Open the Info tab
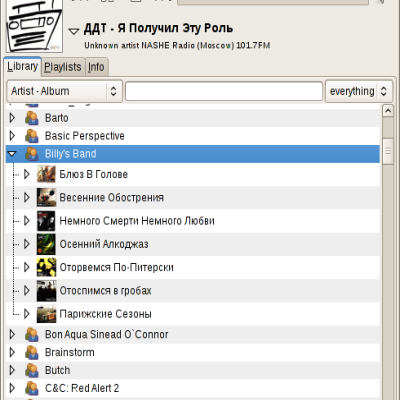Viewport: 400px width, 400px height. [96, 67]
